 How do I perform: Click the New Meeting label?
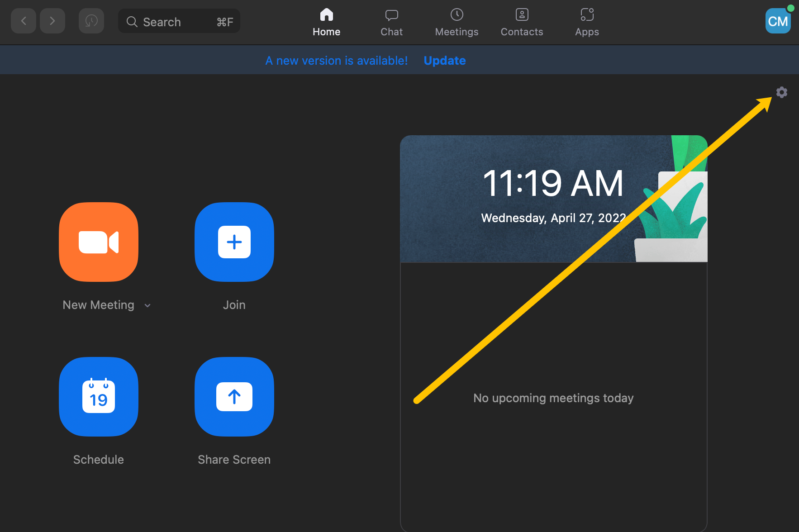point(99,305)
